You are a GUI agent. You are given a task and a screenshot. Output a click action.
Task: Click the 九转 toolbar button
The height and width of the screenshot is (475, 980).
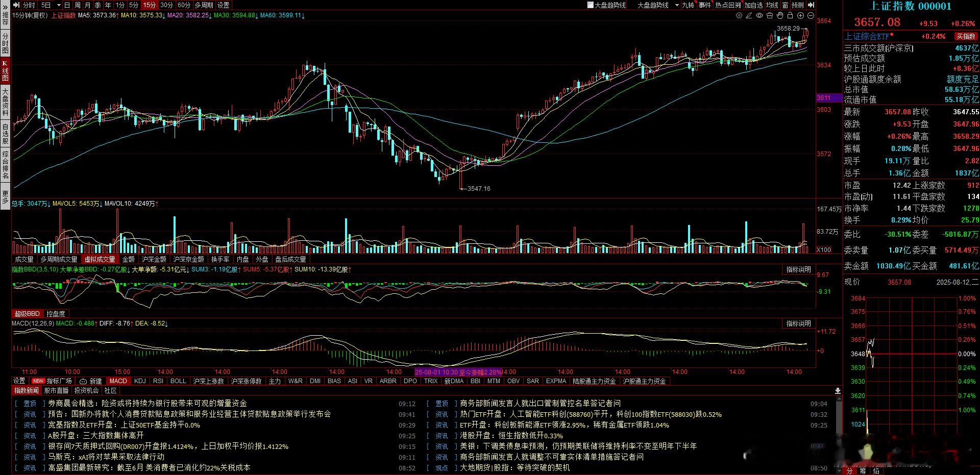tap(688, 5)
